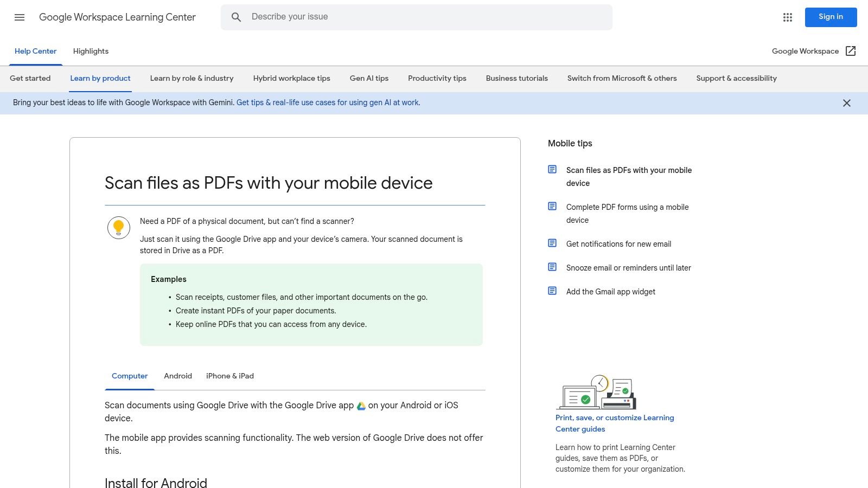Select Learn by role & industry in navigation
The height and width of the screenshot is (488, 868).
pos(191,78)
